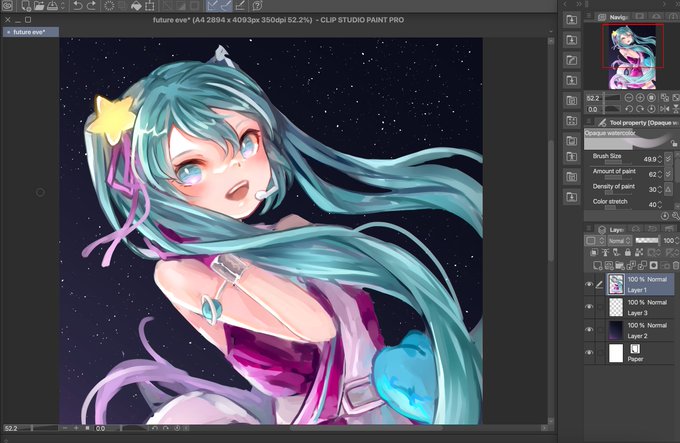The image size is (680, 443).
Task: Zoom in in the Navigator panel
Action: pos(640,98)
